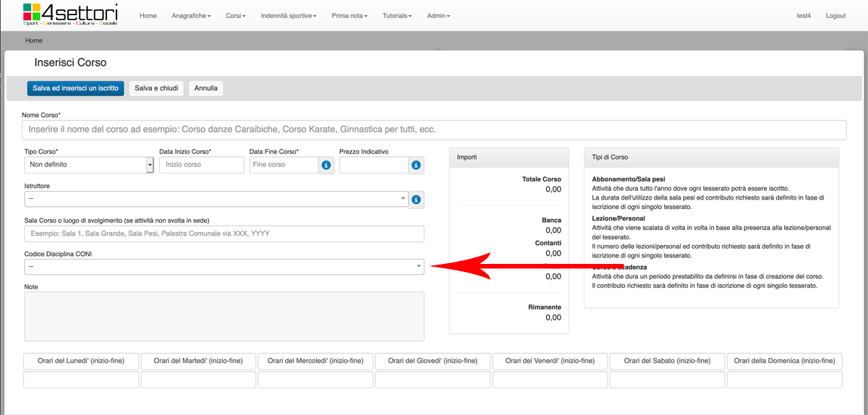Screen dimensions: 868x415
Task: Open the Corsi menu
Action: click(x=236, y=16)
